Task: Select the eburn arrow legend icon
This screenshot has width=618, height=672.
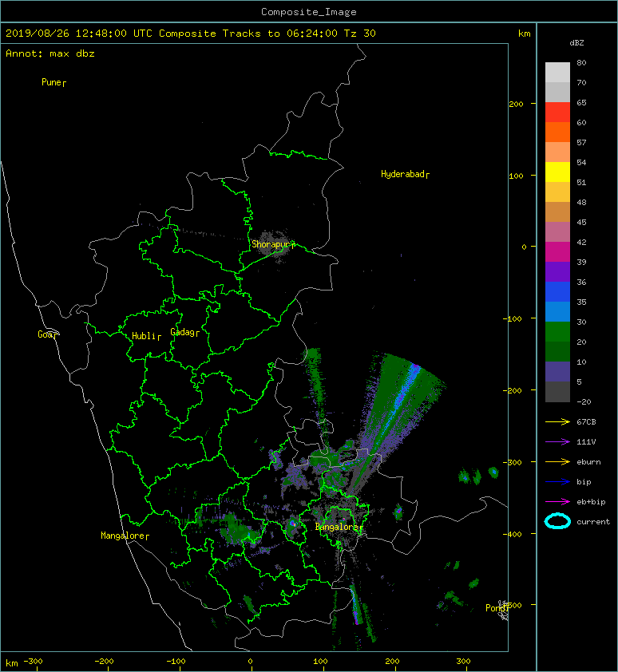Action: pyautogui.click(x=557, y=461)
